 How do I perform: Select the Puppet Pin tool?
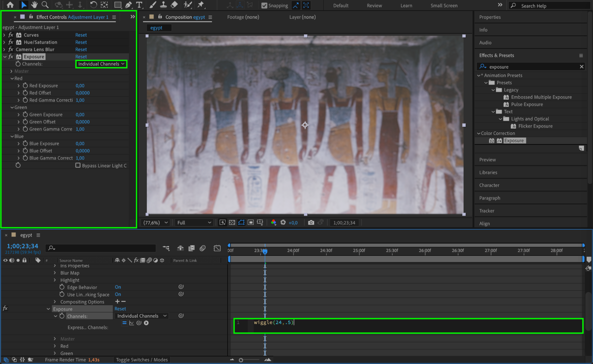[201, 5]
